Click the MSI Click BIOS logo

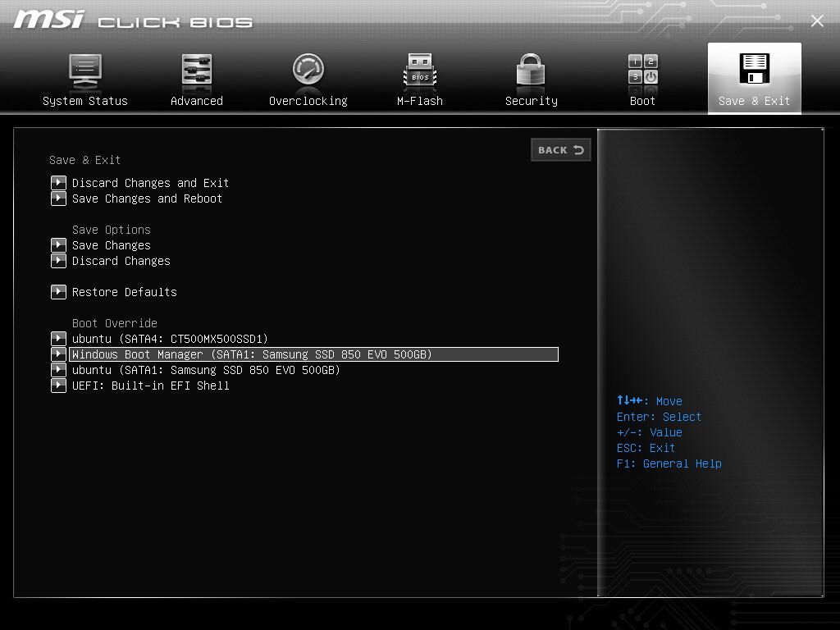pyautogui.click(x=132, y=20)
